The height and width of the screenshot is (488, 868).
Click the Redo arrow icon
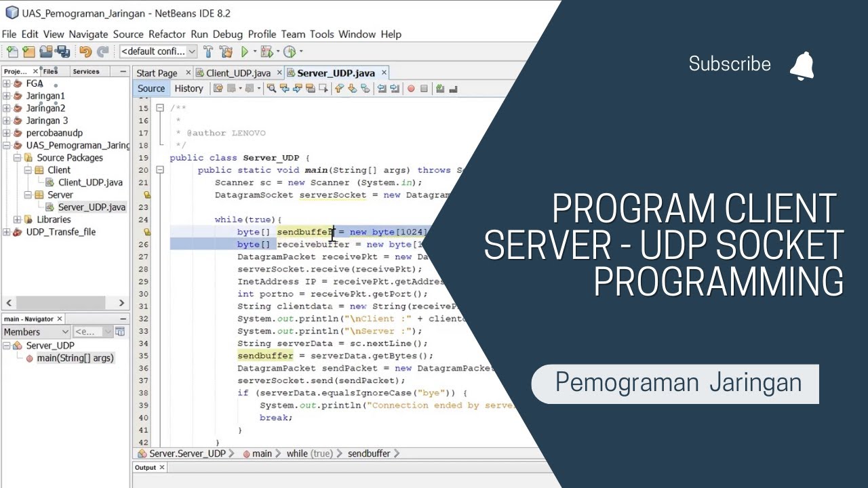pyautogui.click(x=102, y=52)
